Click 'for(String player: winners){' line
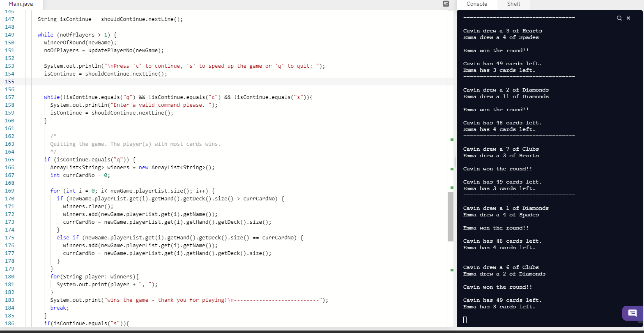The height and width of the screenshot is (333, 644). (x=94, y=277)
